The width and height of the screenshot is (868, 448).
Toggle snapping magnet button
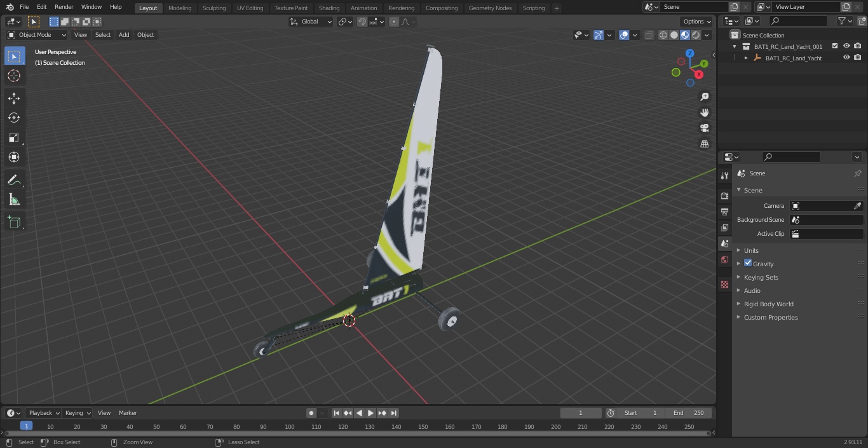point(362,22)
